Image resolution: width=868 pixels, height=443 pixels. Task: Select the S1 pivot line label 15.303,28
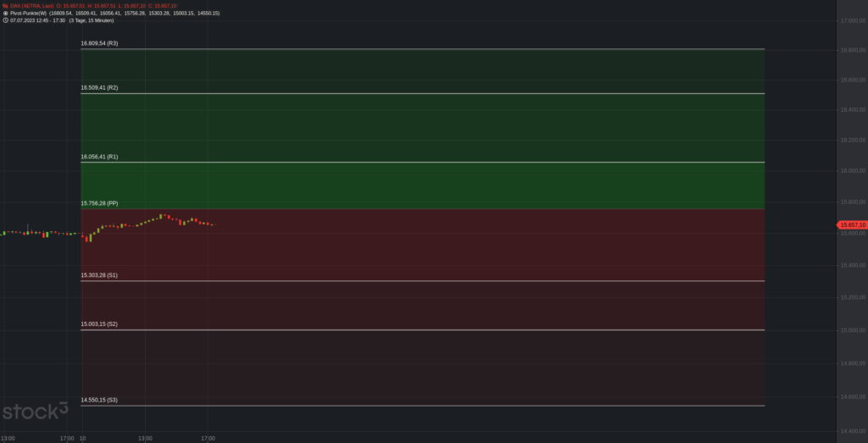pyautogui.click(x=99, y=275)
